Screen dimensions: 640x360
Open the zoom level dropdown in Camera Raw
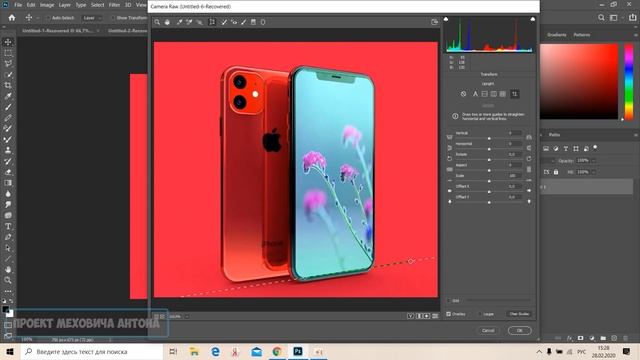[187, 316]
